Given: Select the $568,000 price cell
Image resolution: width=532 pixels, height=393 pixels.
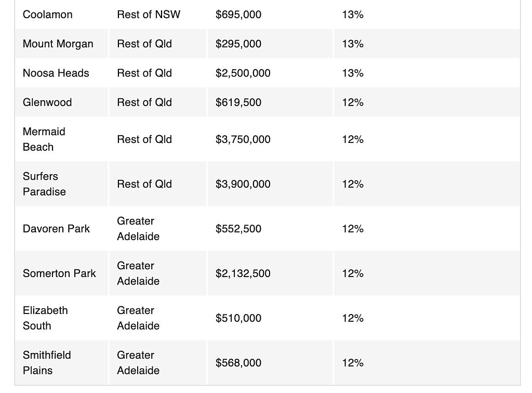Looking at the screenshot, I should [270, 363].
